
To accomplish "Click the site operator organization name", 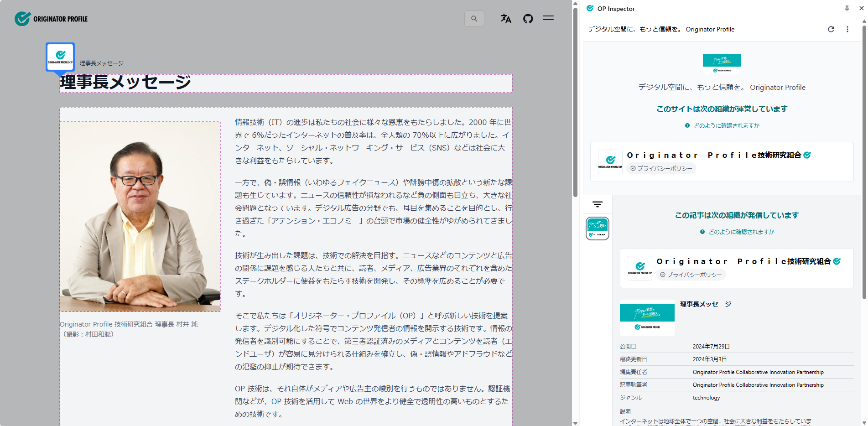I will point(714,155).
